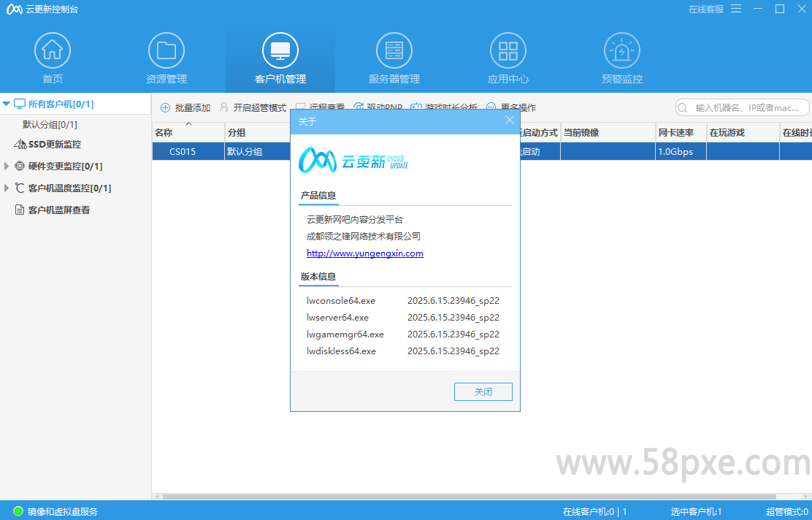Switch to 客户机管理 client management

coord(280,58)
